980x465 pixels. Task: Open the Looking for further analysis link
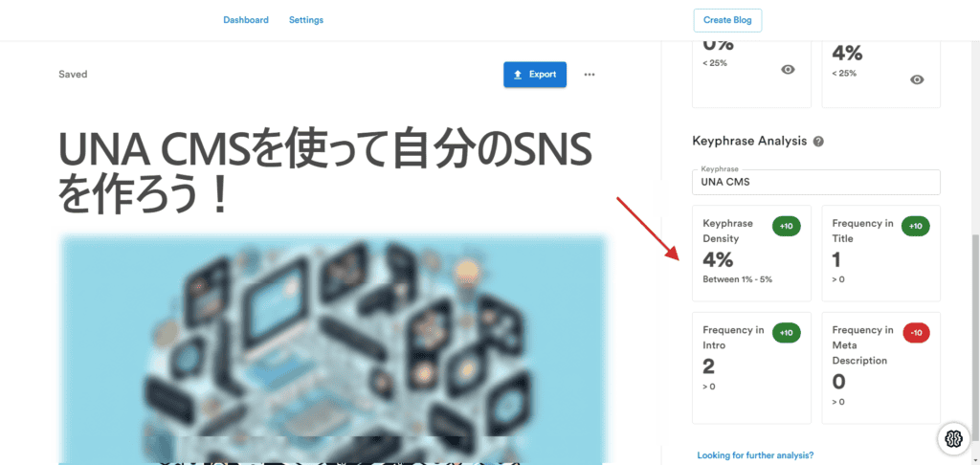point(755,455)
